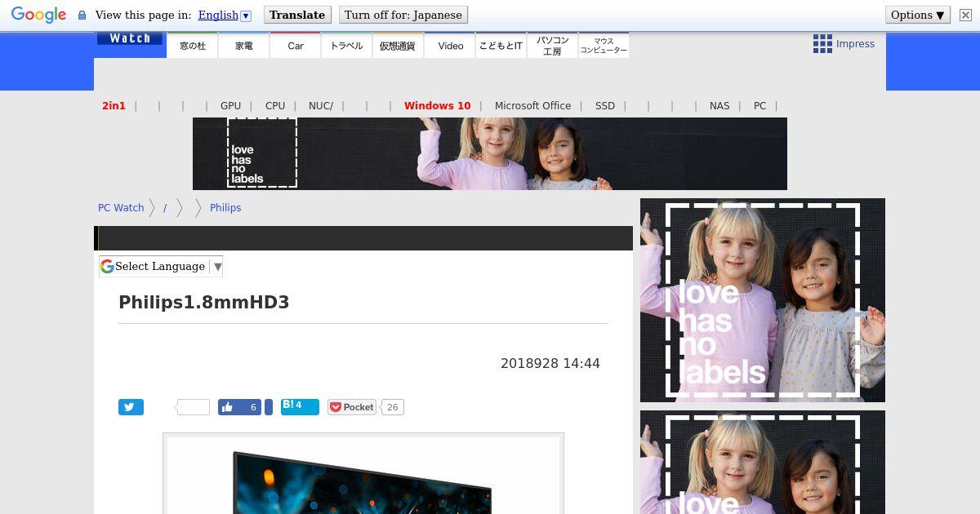Open the マウスコンピューター tab
The height and width of the screenshot is (514, 980).
click(604, 46)
